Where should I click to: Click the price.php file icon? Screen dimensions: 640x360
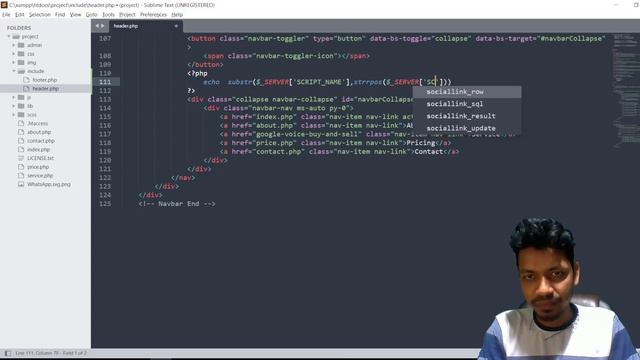coord(21,167)
